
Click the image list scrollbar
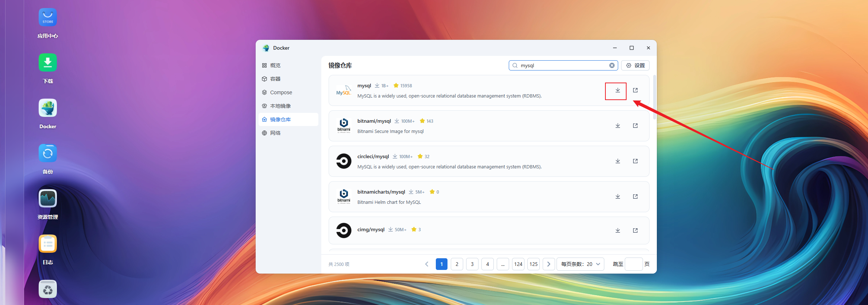(x=655, y=97)
